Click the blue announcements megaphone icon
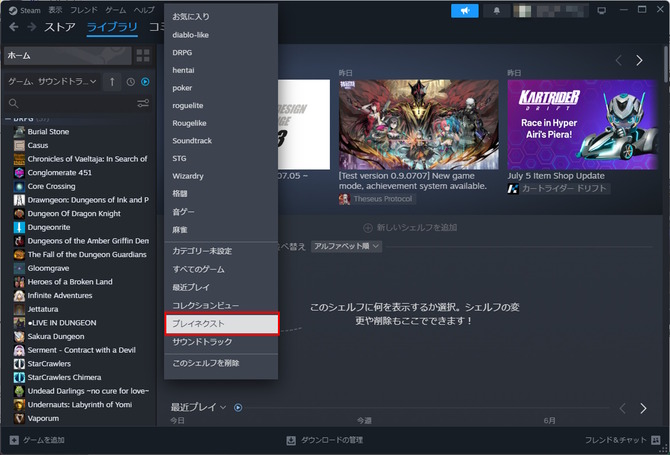Viewport: 670px width, 455px height. click(465, 10)
